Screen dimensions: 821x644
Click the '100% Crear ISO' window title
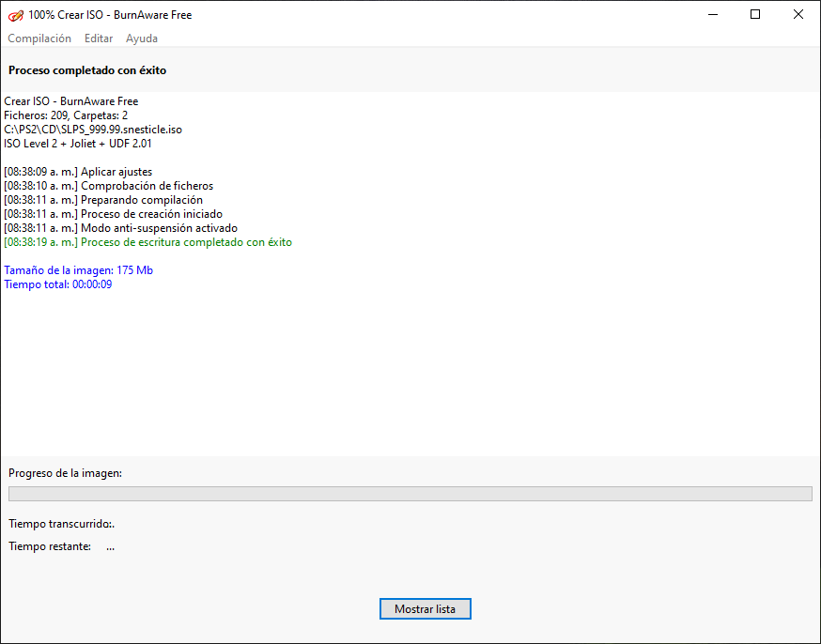110,15
